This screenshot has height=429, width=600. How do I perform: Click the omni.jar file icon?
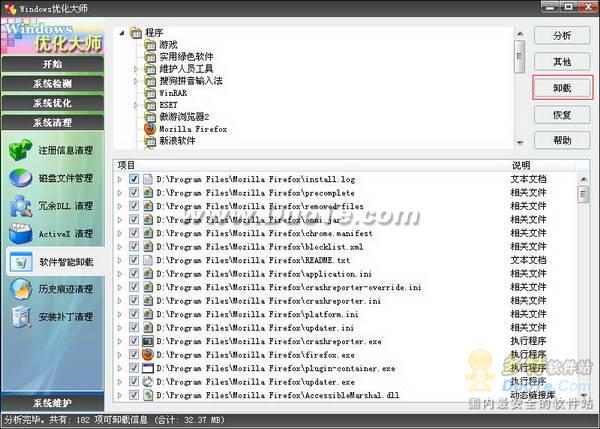tap(148, 220)
